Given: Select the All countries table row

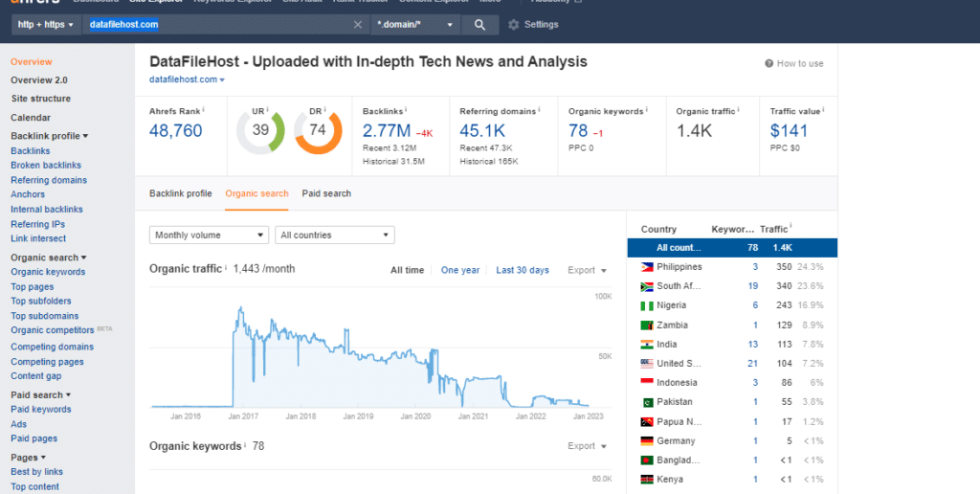Looking at the screenshot, I should pyautogui.click(x=732, y=248).
